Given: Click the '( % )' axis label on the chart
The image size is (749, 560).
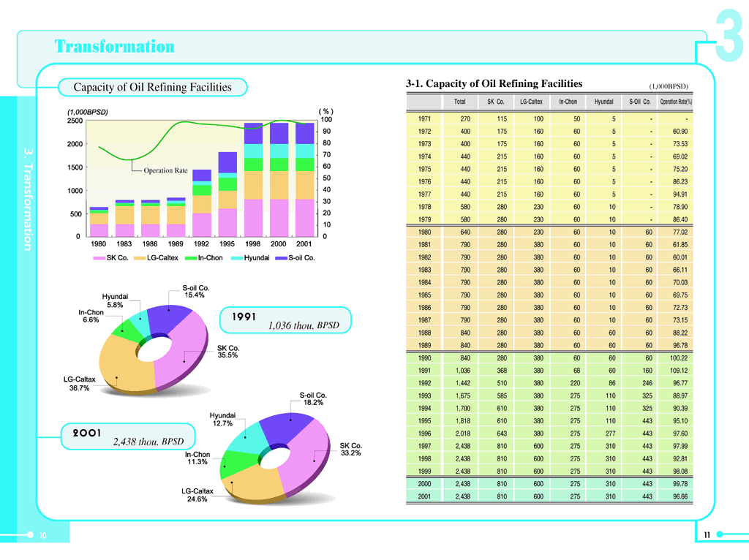Looking at the screenshot, I should click(325, 111).
